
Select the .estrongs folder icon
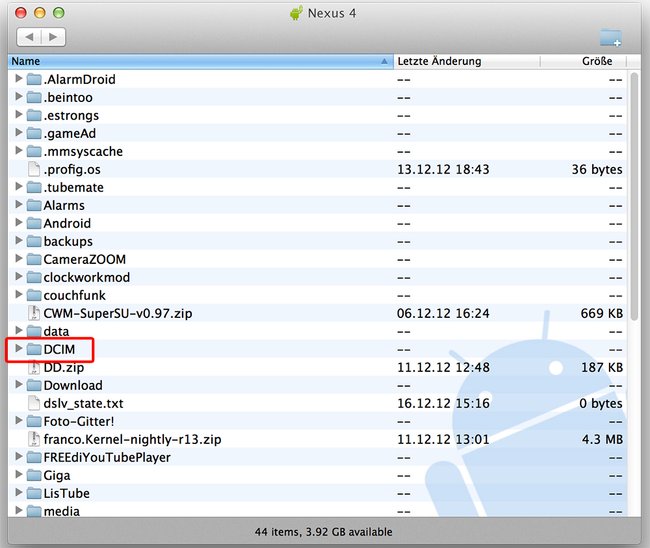(34, 115)
